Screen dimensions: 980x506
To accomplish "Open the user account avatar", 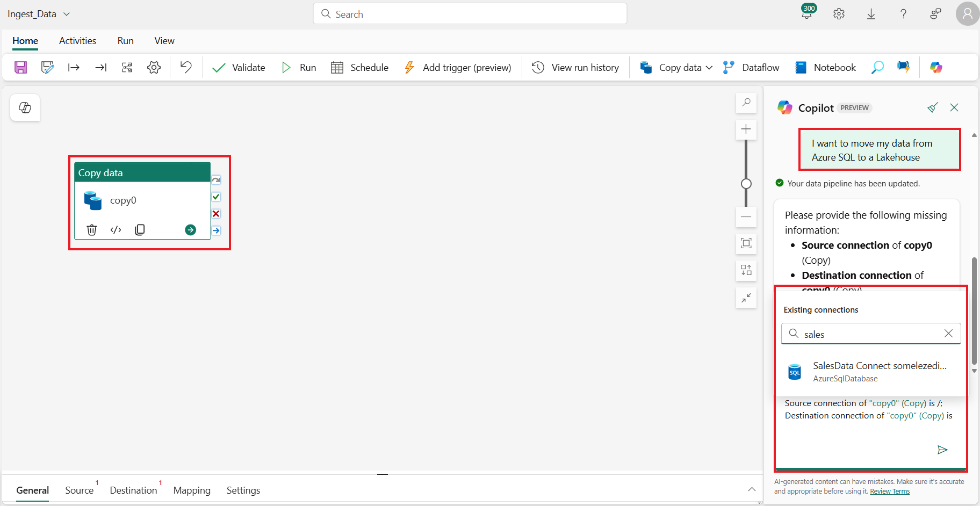I will [967, 13].
